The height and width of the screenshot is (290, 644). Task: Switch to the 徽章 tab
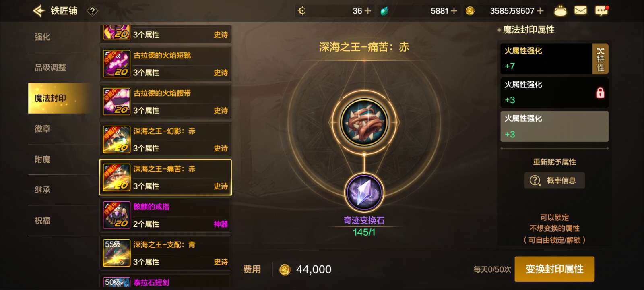point(42,129)
